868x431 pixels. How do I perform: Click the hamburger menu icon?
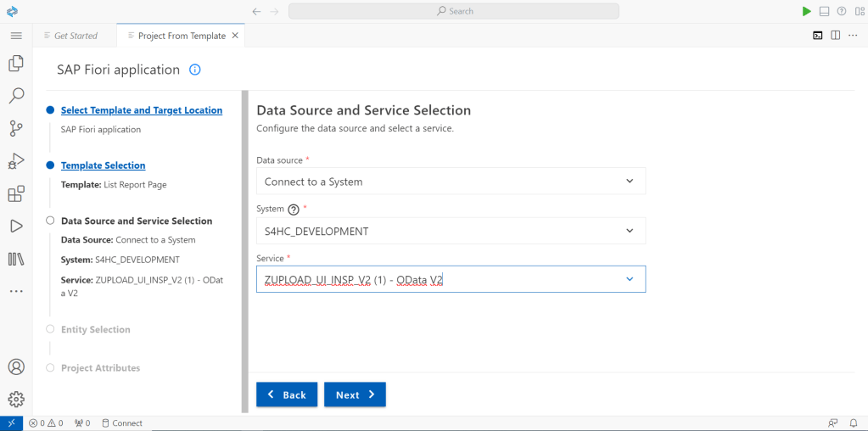[x=15, y=36]
